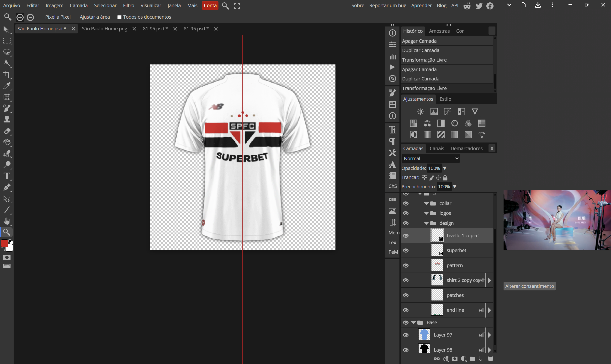Click the Alterar consentimento button
The image size is (611, 364).
click(x=529, y=286)
